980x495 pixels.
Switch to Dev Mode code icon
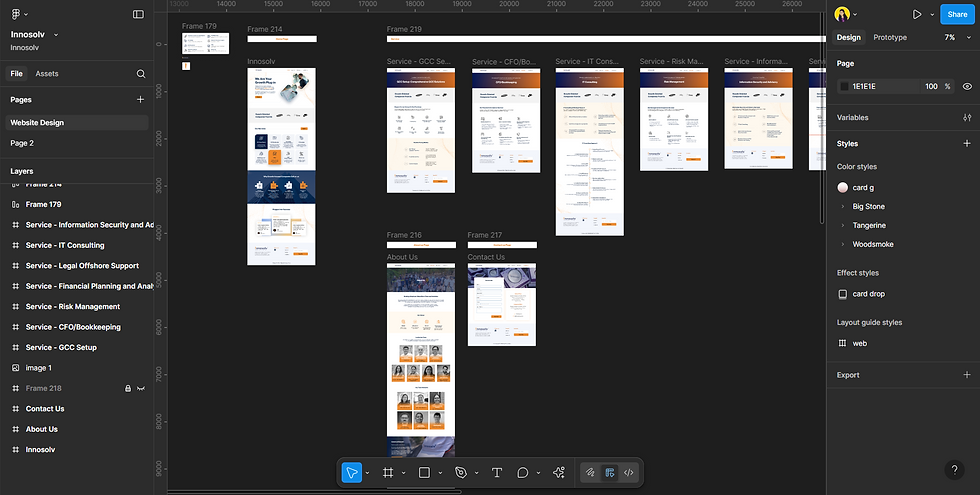tap(629, 472)
